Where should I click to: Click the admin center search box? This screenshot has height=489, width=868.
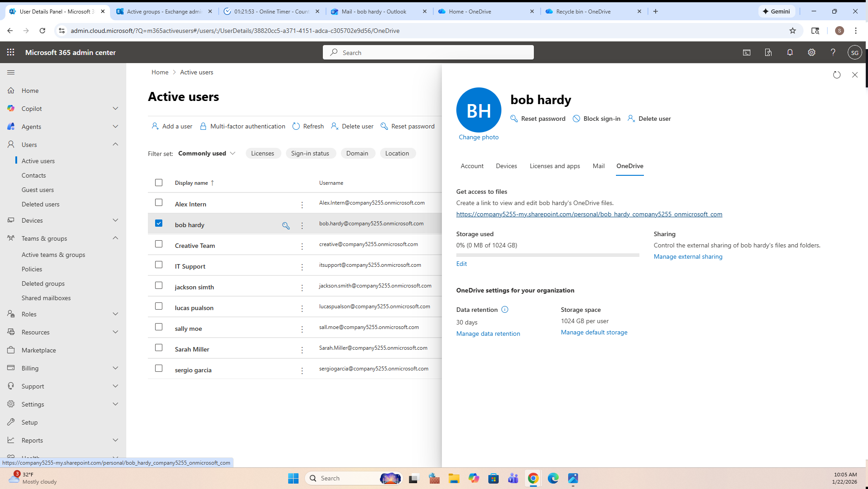pos(428,52)
